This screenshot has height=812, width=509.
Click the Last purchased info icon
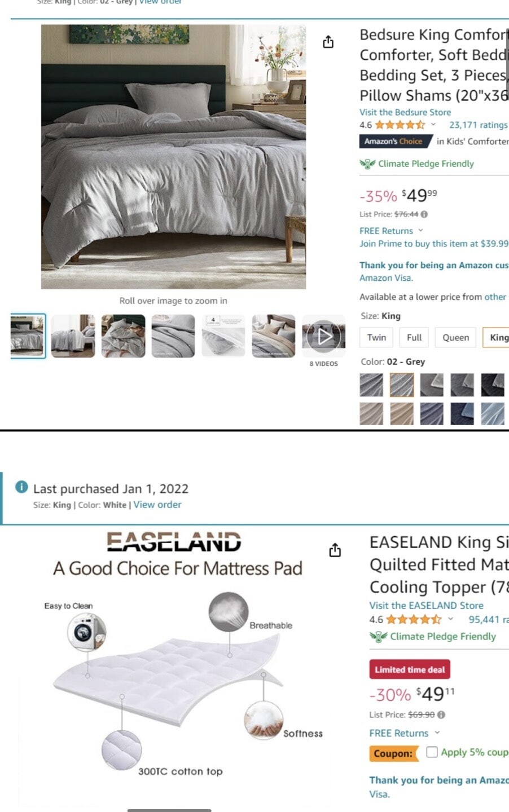(21, 487)
